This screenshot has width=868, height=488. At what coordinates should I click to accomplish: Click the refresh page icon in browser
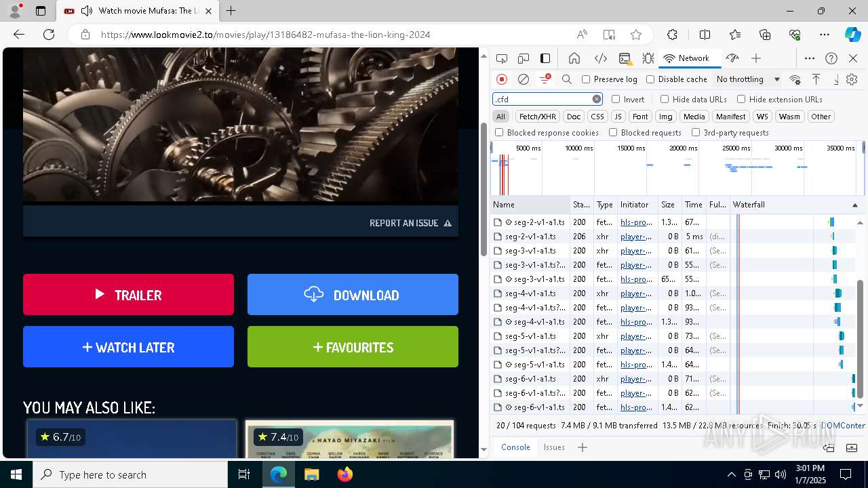point(49,35)
